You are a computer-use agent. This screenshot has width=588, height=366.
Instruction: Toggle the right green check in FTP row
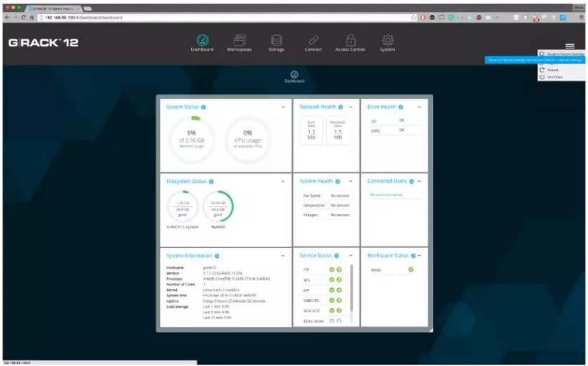[339, 269]
